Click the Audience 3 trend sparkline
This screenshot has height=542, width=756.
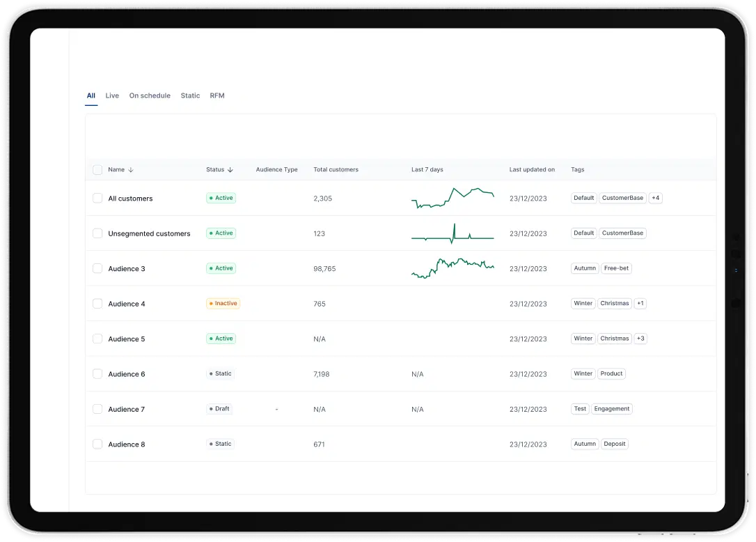(x=452, y=268)
